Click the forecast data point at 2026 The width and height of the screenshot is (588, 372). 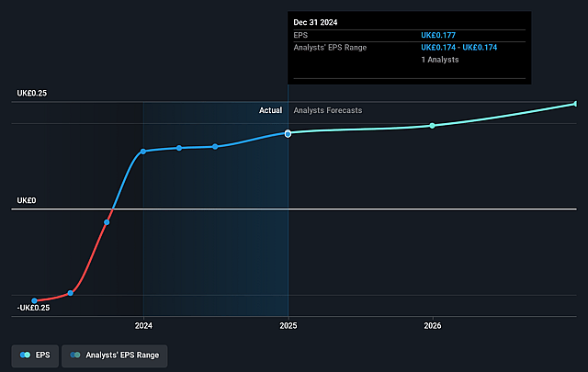[432, 126]
